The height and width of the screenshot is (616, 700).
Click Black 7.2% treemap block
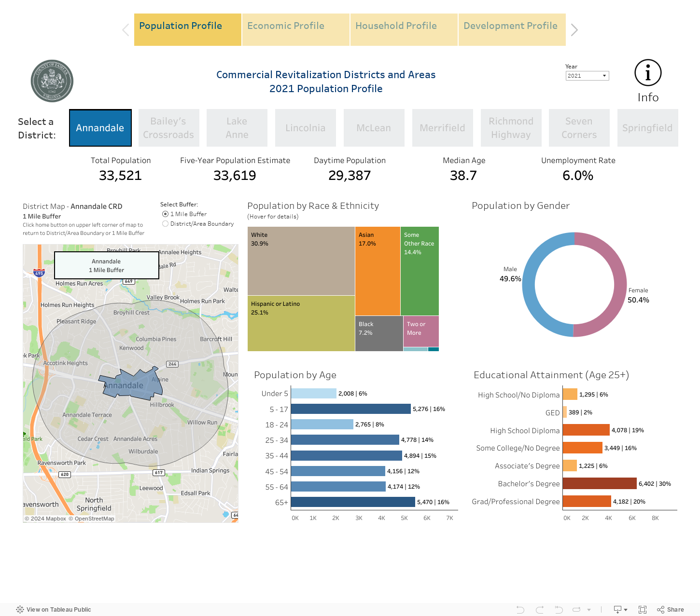pyautogui.click(x=379, y=333)
